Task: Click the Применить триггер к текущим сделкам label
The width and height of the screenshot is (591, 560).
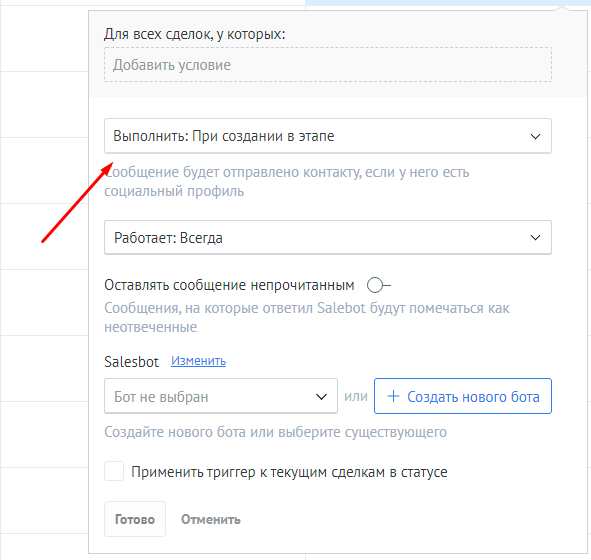Action: [289, 472]
